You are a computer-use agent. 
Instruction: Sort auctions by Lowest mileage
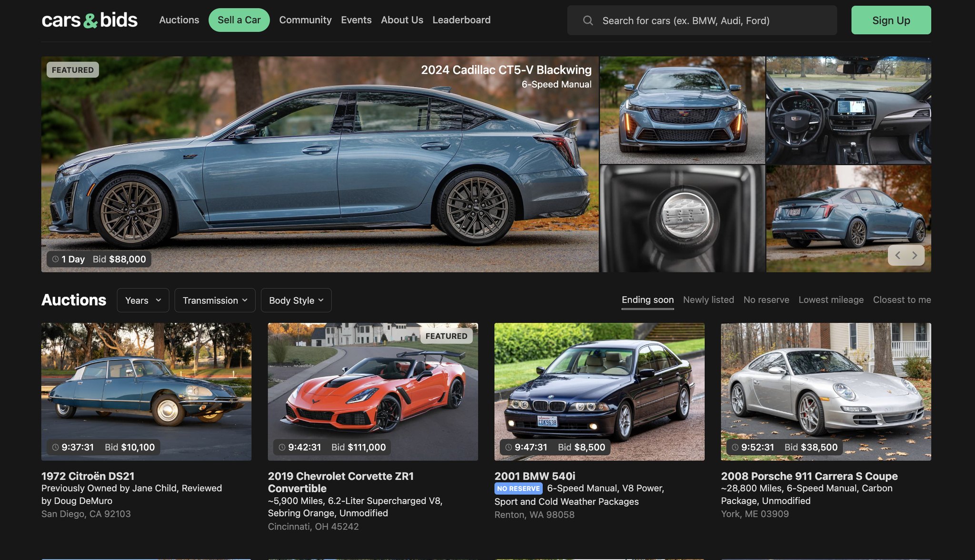click(831, 300)
